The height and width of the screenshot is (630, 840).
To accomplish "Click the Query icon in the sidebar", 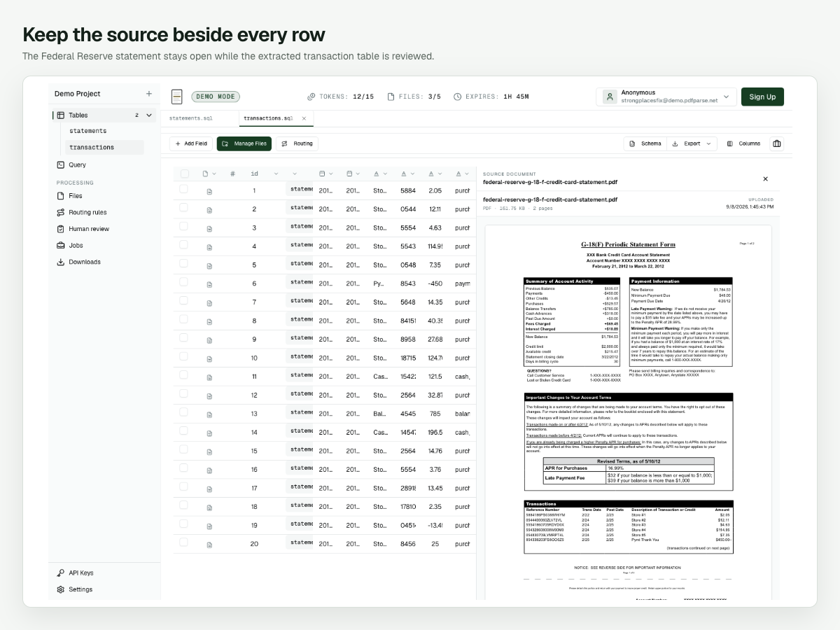I will click(x=61, y=165).
